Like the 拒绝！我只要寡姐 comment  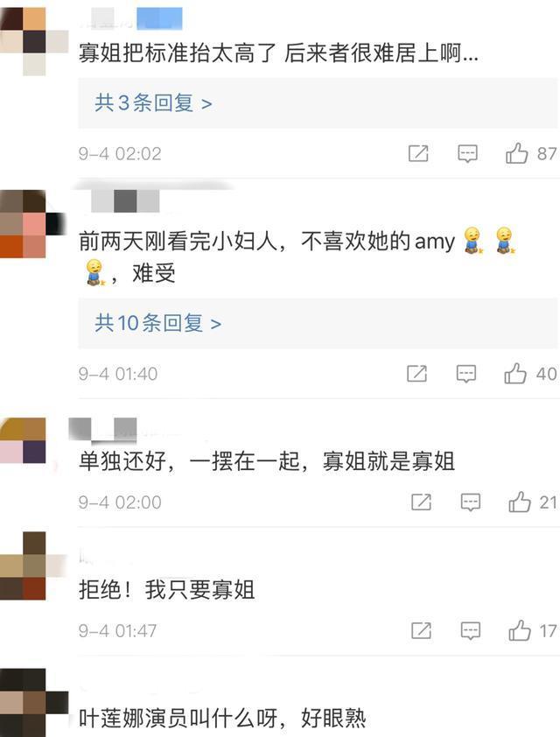[520, 630]
